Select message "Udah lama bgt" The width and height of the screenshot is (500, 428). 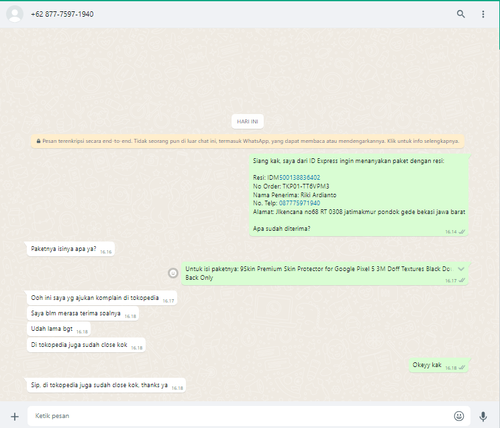[59, 329]
